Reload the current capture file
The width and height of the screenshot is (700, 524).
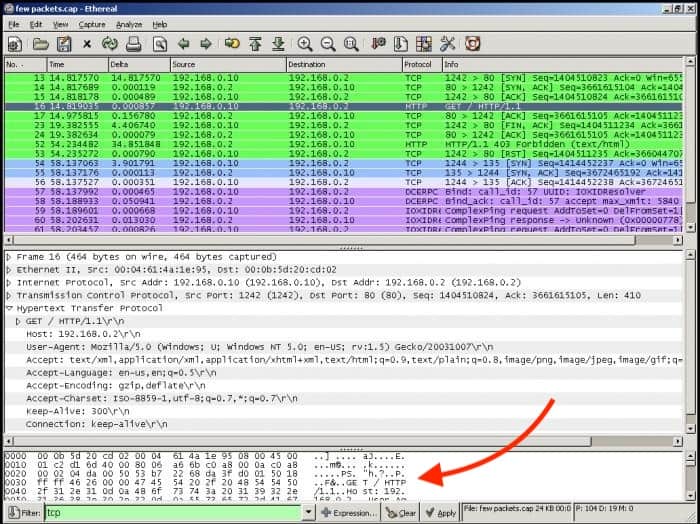coord(110,44)
